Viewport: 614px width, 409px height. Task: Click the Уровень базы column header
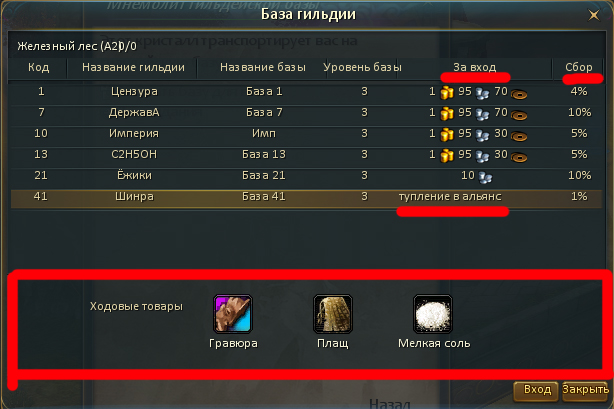[362, 68]
